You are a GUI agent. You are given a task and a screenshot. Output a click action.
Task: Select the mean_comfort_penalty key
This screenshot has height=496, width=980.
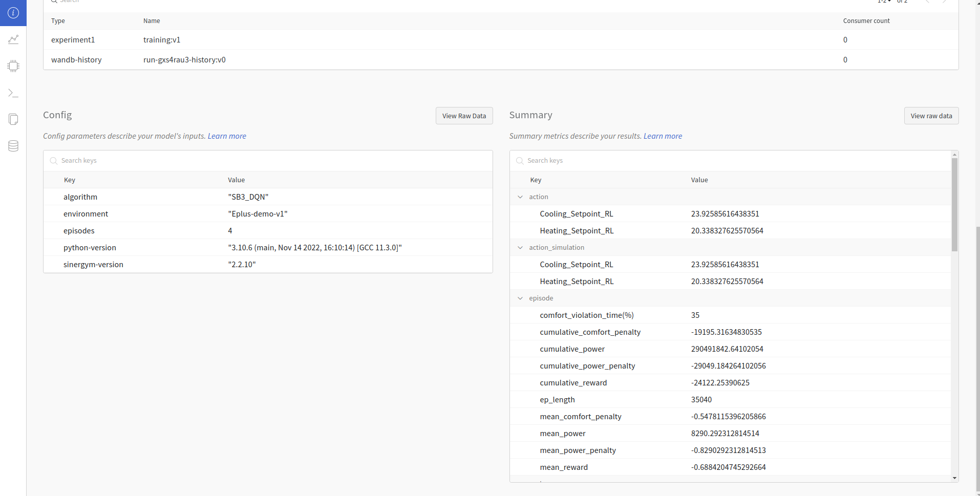tap(581, 417)
